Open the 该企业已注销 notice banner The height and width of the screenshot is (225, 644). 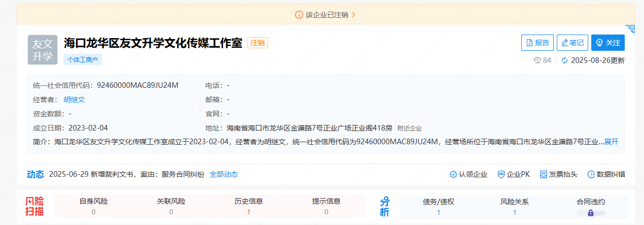coord(326,15)
